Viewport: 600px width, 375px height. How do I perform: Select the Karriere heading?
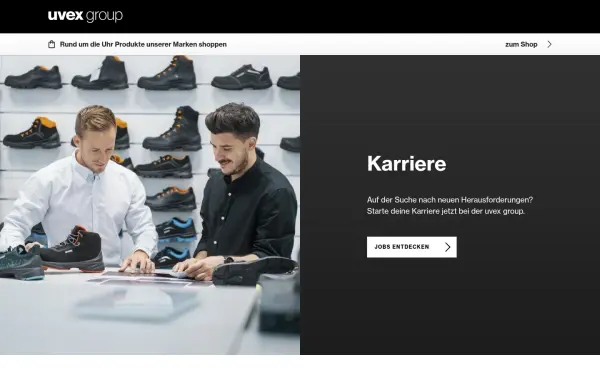coord(406,164)
